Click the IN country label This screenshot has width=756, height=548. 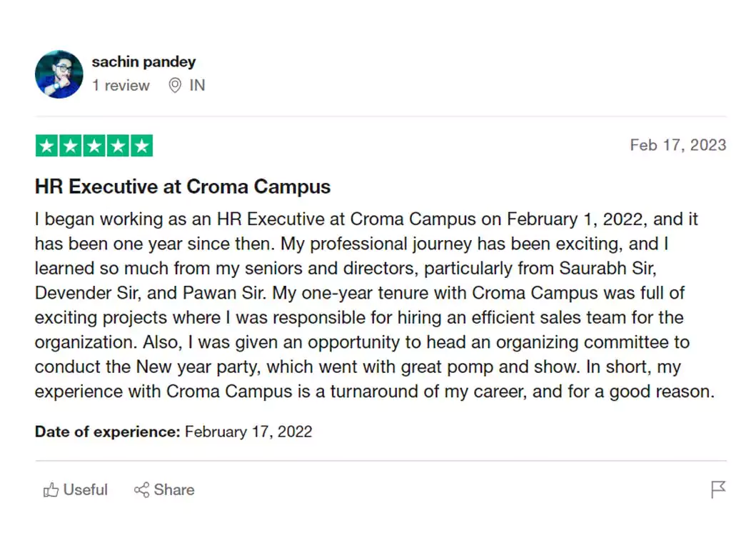pos(197,86)
